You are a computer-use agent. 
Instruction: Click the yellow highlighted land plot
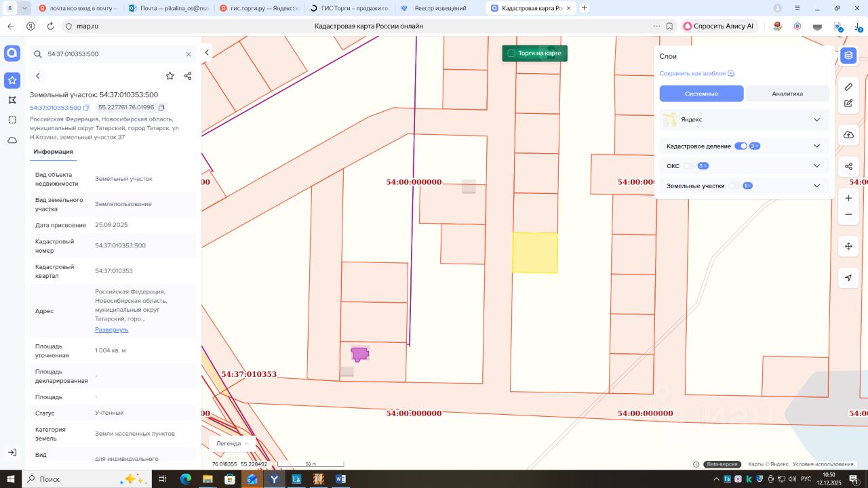point(535,253)
